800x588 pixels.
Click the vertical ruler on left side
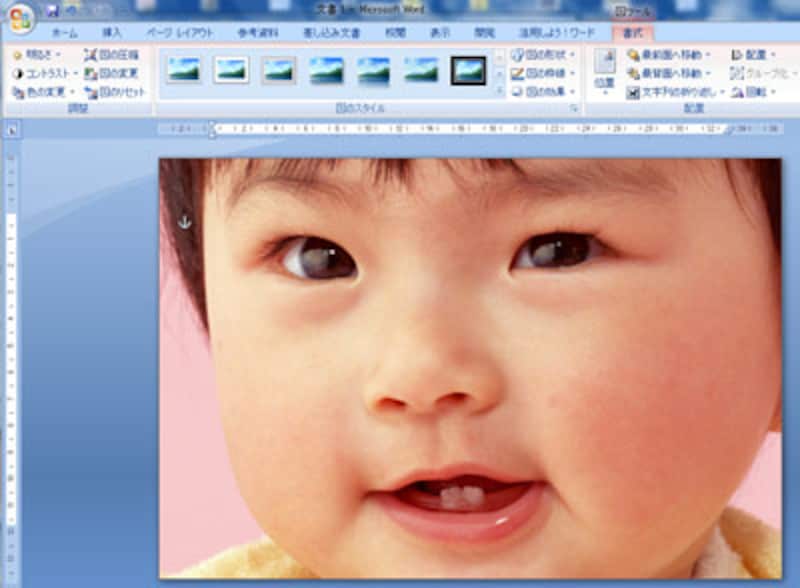coord(11,368)
